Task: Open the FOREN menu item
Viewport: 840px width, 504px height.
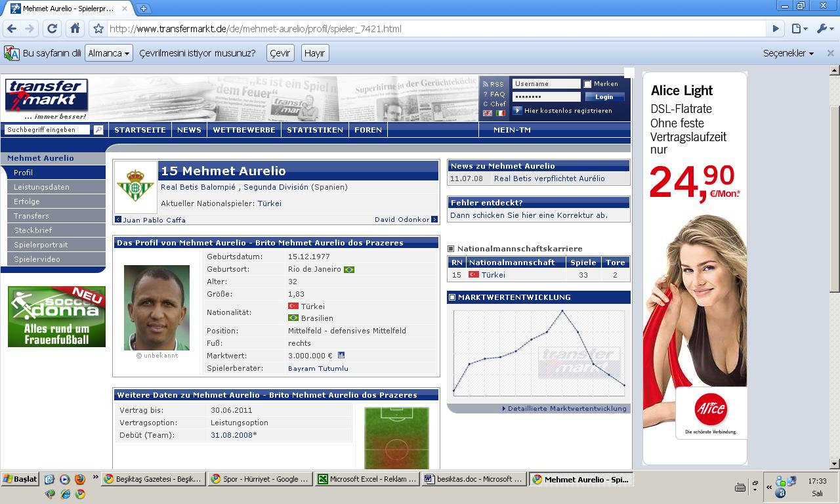Action: (368, 130)
